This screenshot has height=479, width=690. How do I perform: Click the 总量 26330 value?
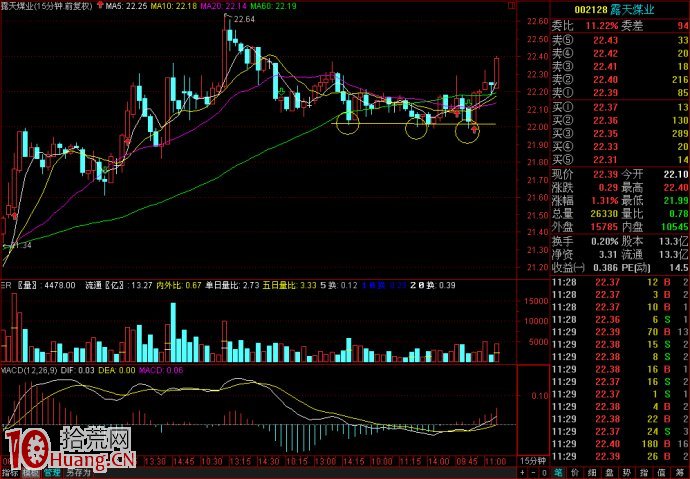(604, 214)
